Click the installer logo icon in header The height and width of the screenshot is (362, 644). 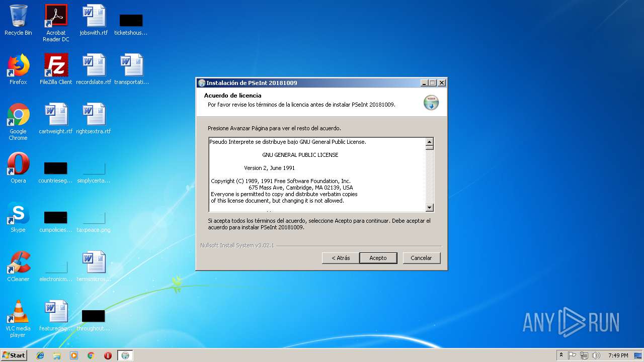[431, 103]
